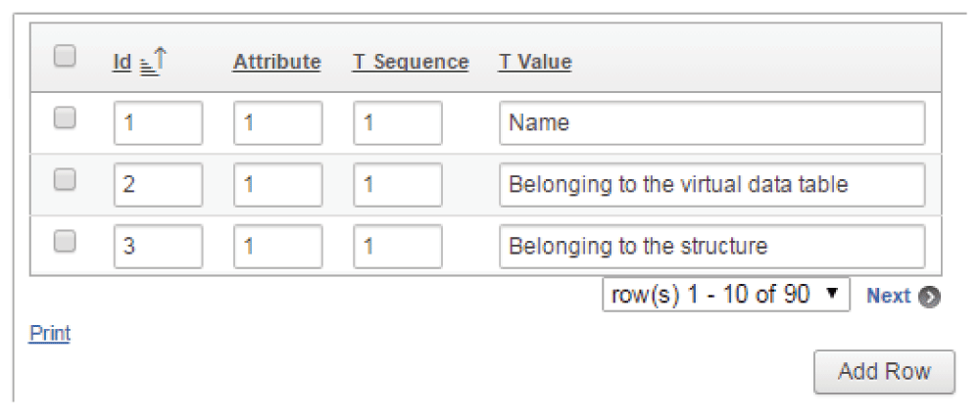
Task: Sort by the T Sequence column header
Action: 411,62
